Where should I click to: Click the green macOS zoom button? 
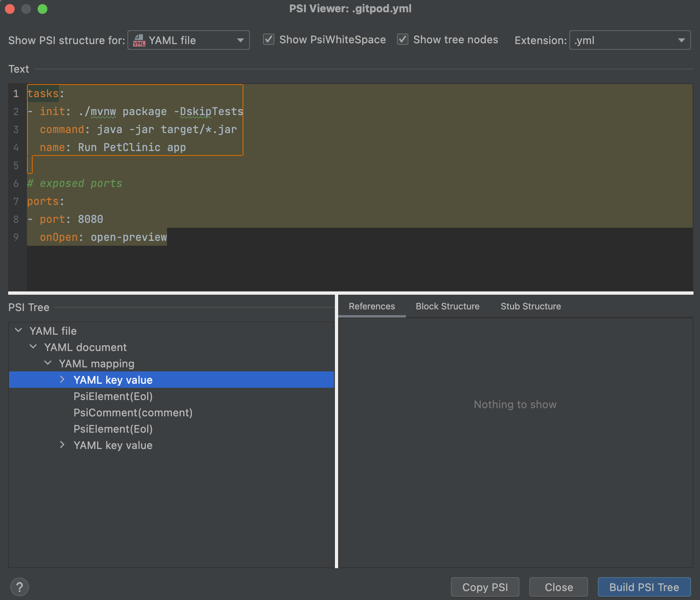click(42, 9)
